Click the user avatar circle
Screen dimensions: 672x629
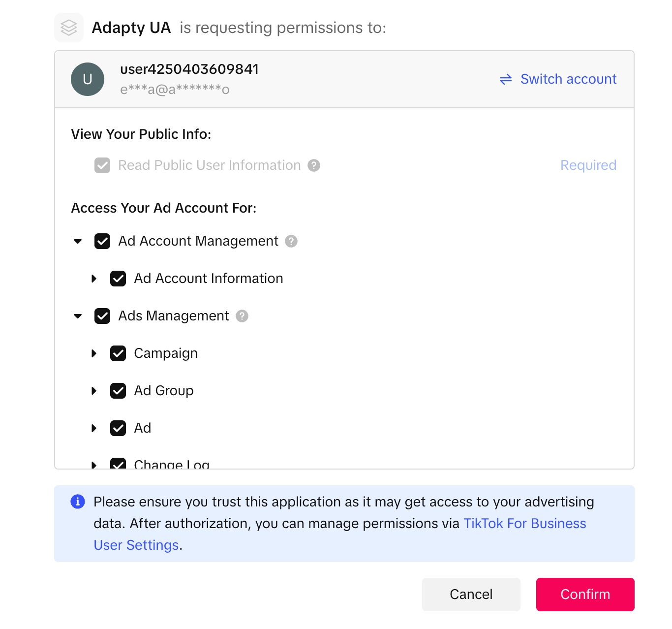[88, 79]
